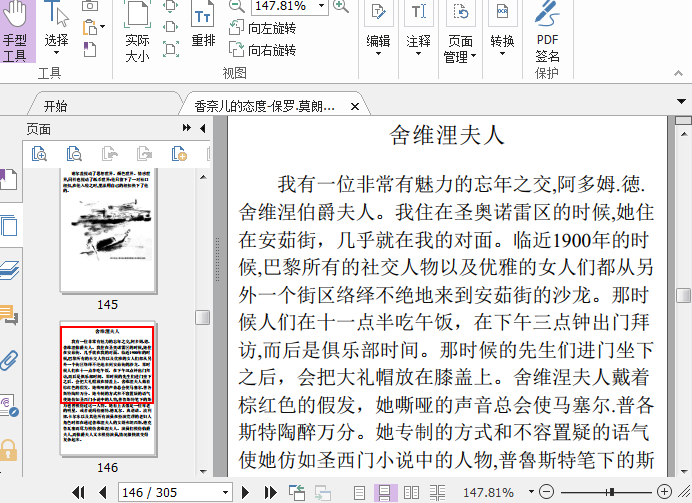Close the 香奈儿的态度 document tab
This screenshot has height=503, width=692.
point(354,106)
